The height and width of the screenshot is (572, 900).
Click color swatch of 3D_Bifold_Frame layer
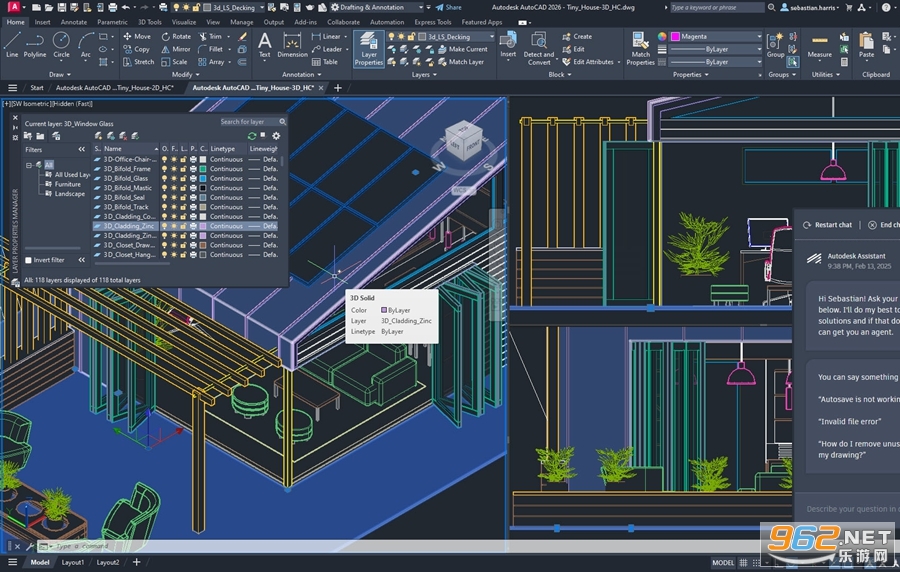point(203,169)
